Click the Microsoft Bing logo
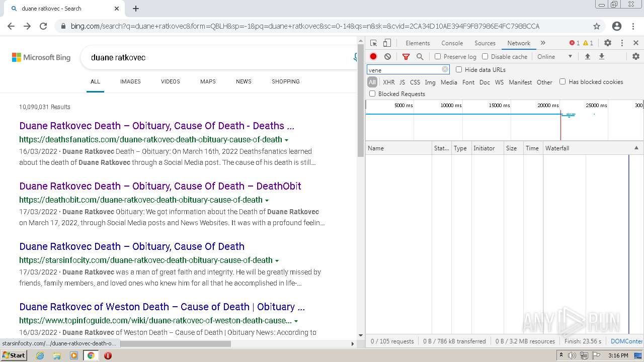644x362 pixels. pyautogui.click(x=41, y=57)
